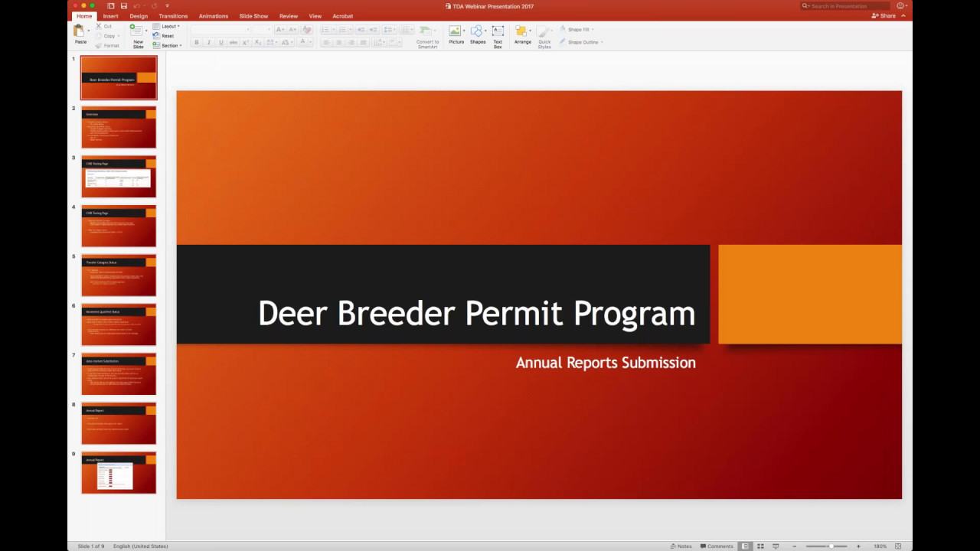This screenshot has height=551, width=980.
Task: Toggle Subscript formatting
Action: point(258,42)
